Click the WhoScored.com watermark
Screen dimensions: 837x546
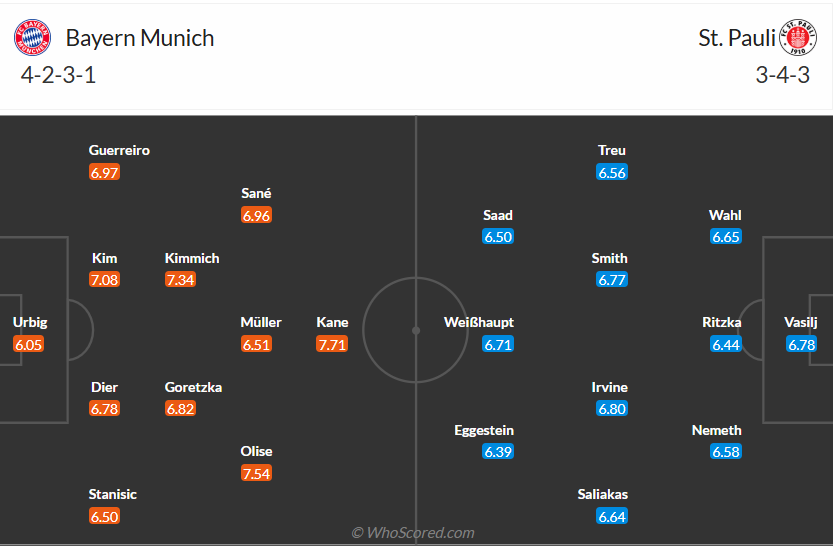tap(413, 533)
